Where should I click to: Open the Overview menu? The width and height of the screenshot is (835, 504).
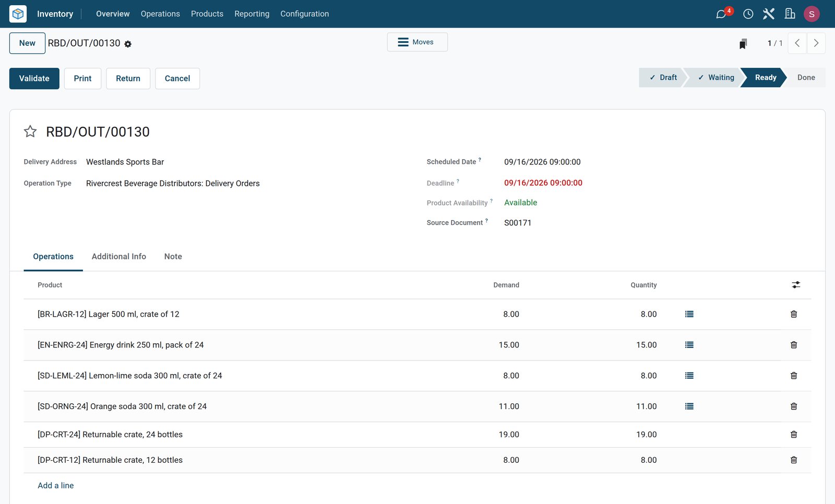pyautogui.click(x=113, y=14)
